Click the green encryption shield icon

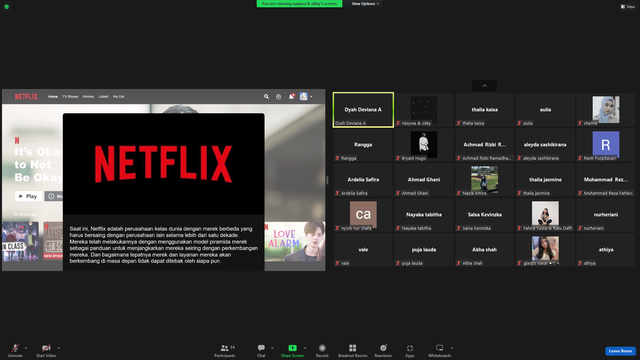coord(7,7)
